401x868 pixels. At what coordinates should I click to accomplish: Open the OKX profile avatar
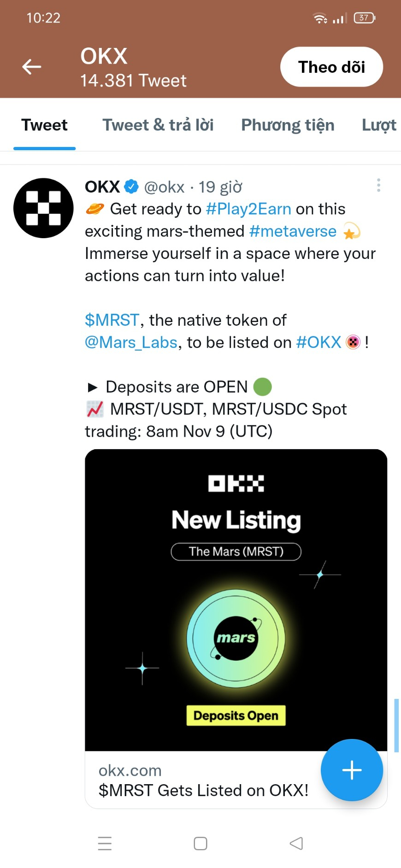pyautogui.click(x=44, y=208)
